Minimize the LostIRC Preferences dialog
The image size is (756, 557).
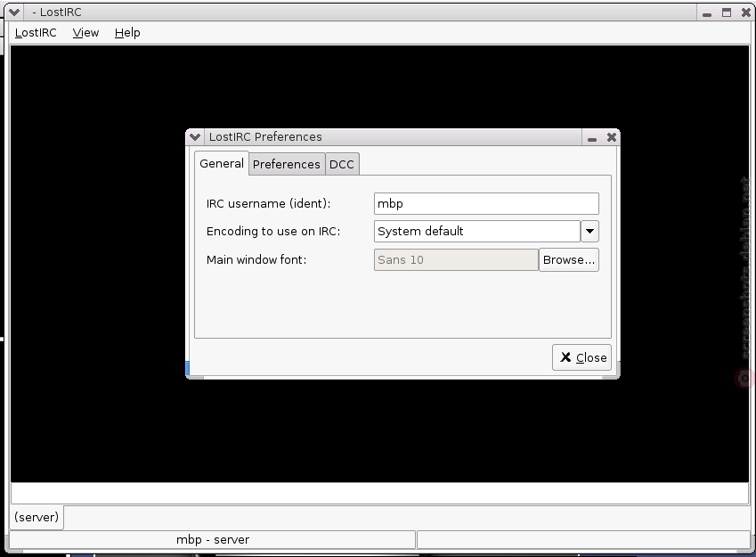click(x=592, y=138)
